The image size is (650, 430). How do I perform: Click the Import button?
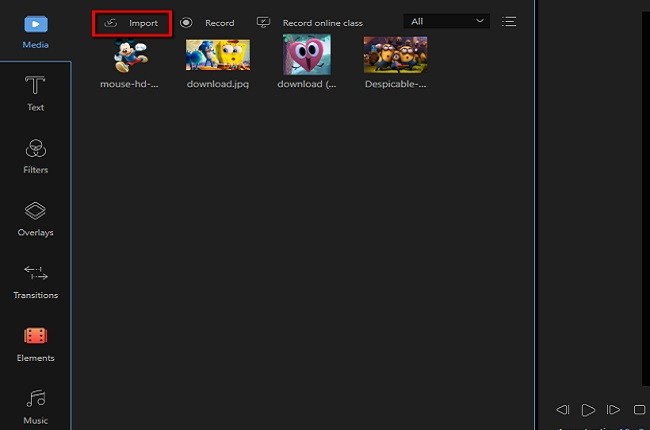pos(132,23)
